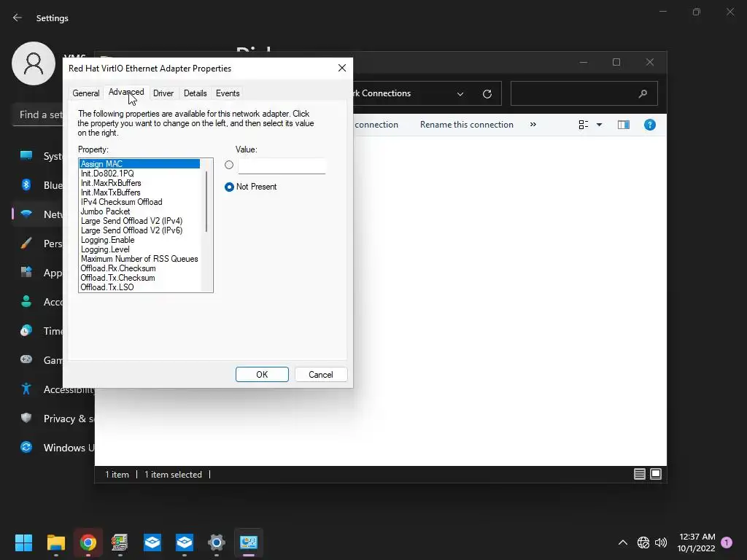Select Logging.Enable property
Image resolution: width=747 pixels, height=560 pixels.
139,240
